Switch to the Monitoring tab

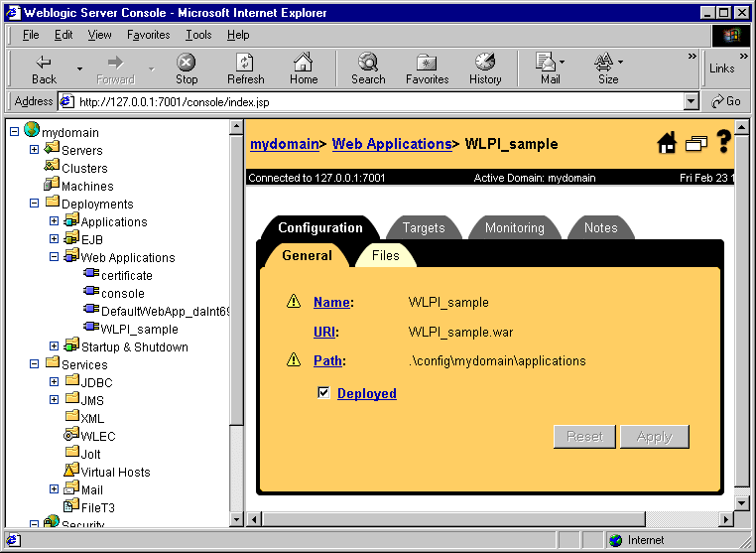(515, 227)
